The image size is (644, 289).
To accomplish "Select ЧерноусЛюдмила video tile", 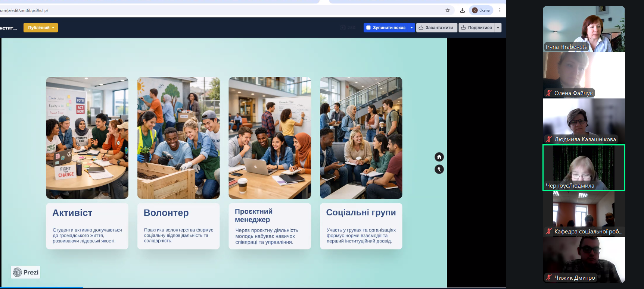I will coord(584,168).
